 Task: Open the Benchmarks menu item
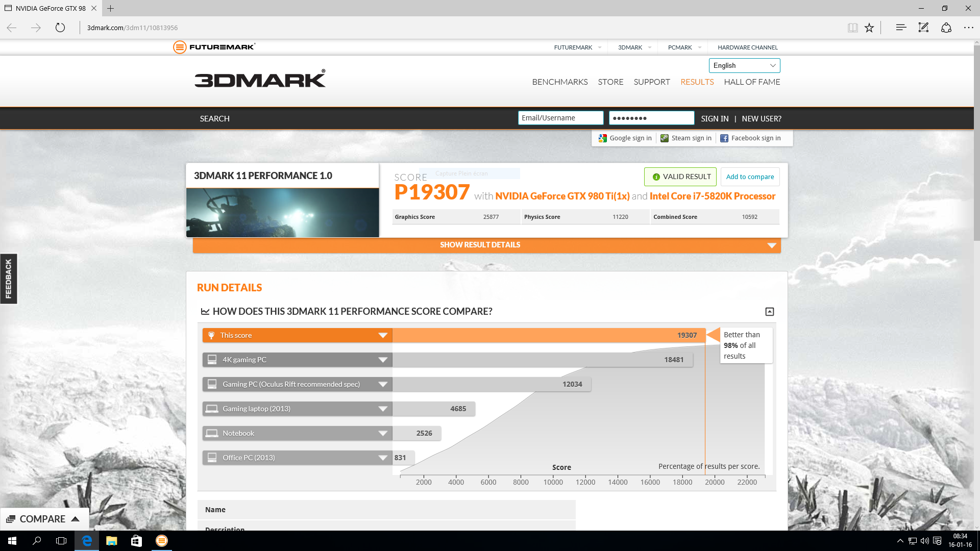[560, 82]
